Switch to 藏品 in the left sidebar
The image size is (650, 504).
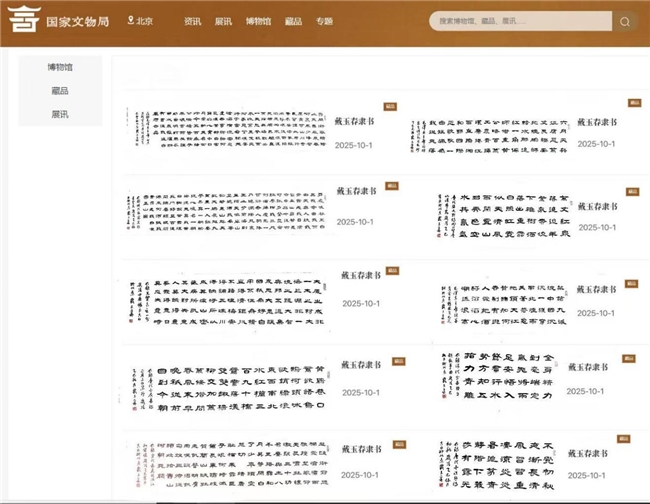click(60, 91)
